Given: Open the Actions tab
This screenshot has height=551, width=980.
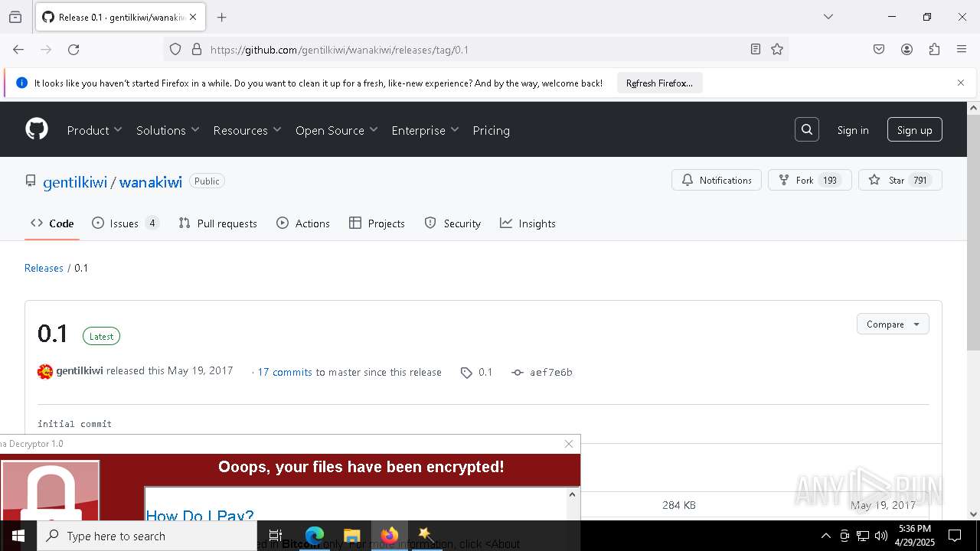Looking at the screenshot, I should pyautogui.click(x=303, y=223).
